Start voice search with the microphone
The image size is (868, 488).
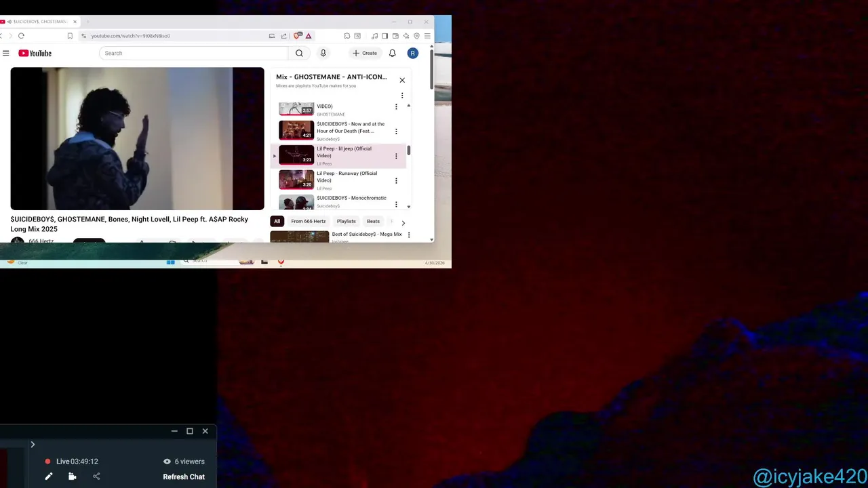(x=323, y=53)
